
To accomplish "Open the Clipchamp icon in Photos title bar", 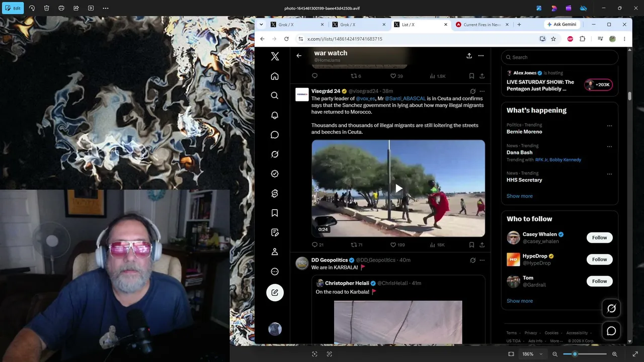I will point(569,8).
